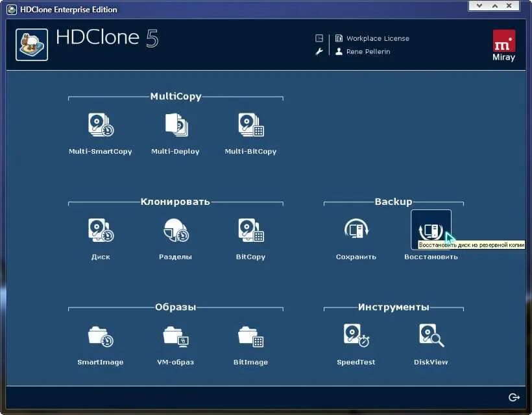The image size is (532, 415).
Task: Click the Workplace License text
Action: point(378,38)
